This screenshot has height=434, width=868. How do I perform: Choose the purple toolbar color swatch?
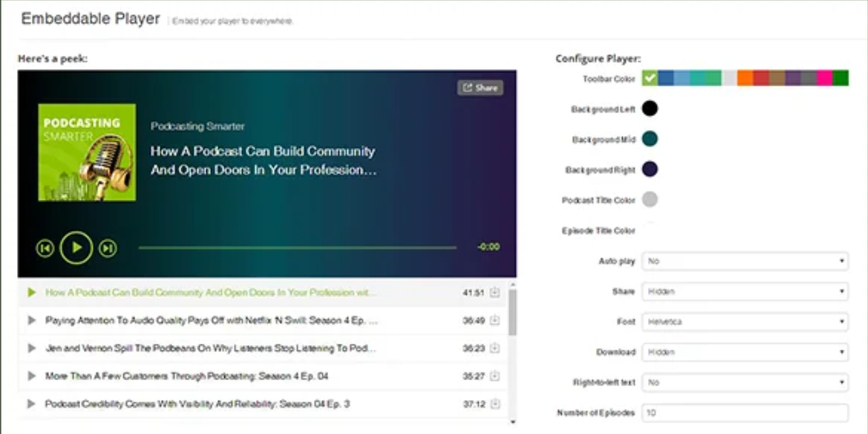(792, 78)
